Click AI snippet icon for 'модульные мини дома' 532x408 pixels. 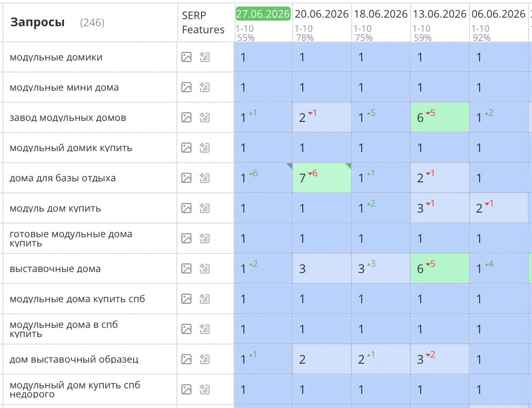205,87
